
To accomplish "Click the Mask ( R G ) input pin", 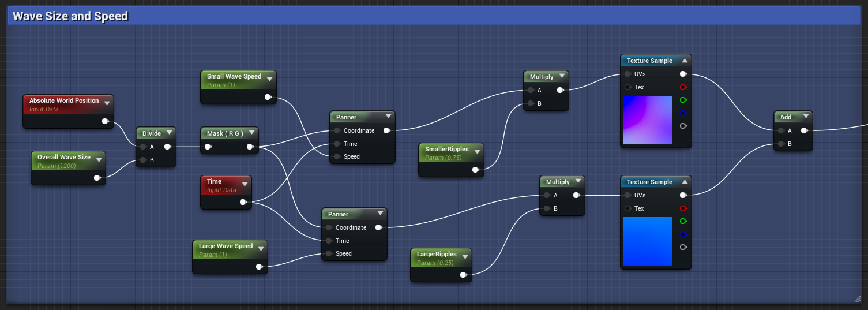I will (208, 147).
